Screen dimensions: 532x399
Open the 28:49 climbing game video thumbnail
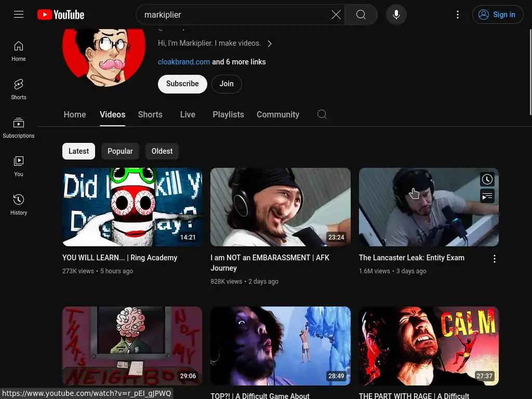pos(280,345)
